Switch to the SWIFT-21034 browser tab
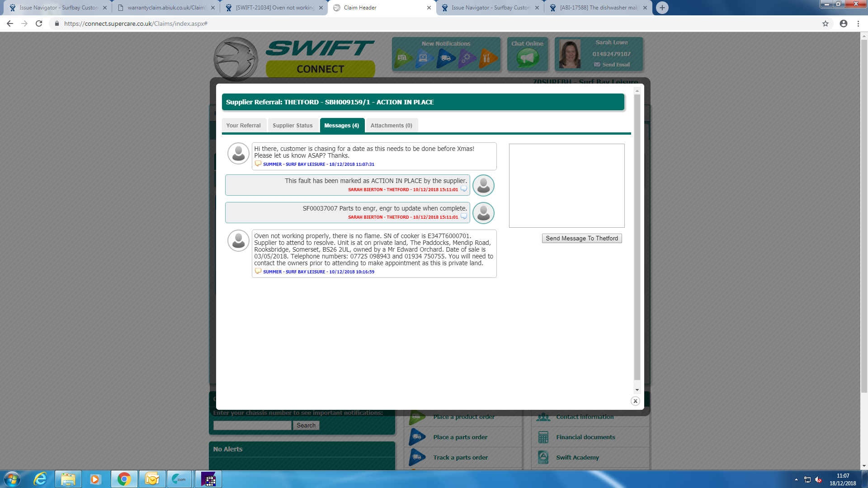868x488 pixels. 274,8
